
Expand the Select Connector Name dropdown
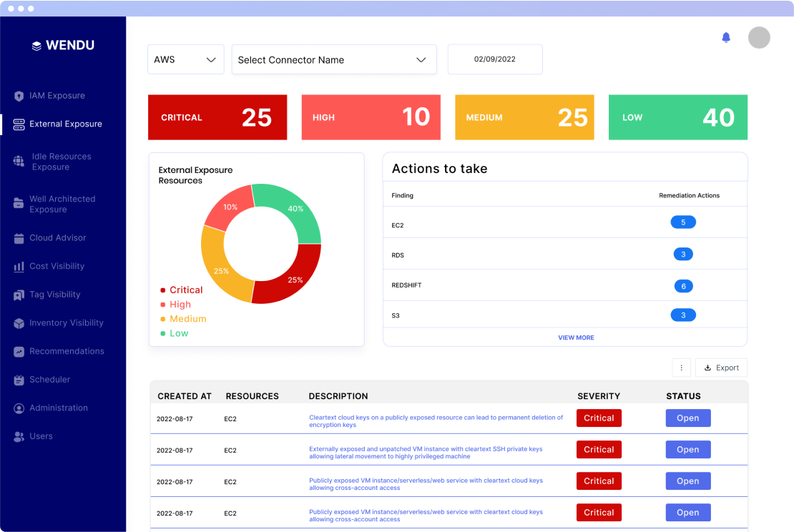(334, 59)
